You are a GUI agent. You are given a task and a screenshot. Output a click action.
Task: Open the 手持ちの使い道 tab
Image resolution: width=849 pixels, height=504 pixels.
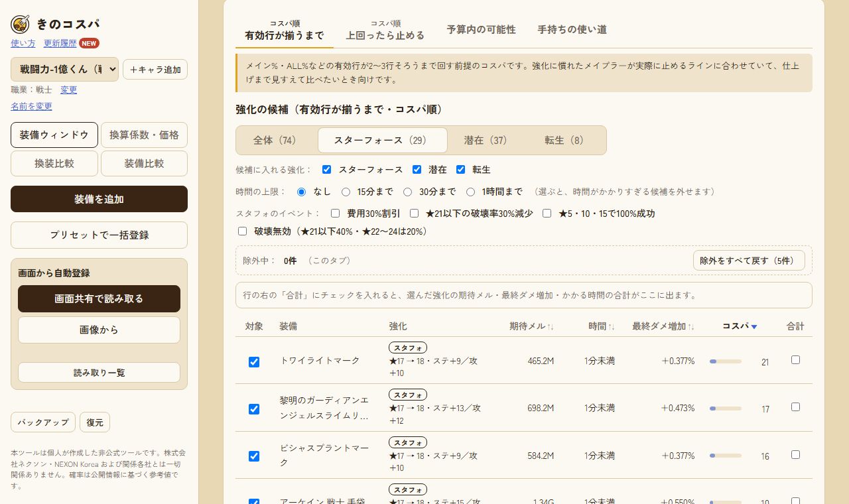tap(572, 30)
